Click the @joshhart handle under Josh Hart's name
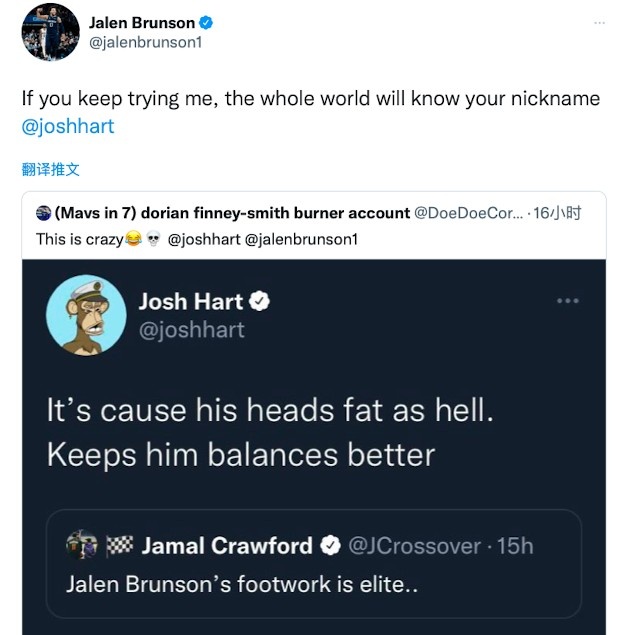This screenshot has height=635, width=622. point(192,330)
